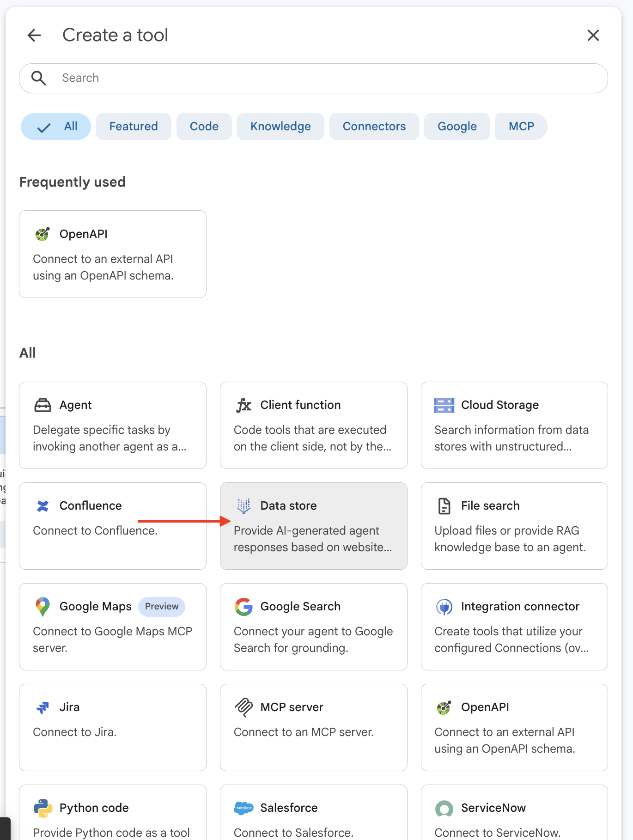This screenshot has width=633, height=840.
Task: Filter tools by Connectors
Action: point(374,127)
